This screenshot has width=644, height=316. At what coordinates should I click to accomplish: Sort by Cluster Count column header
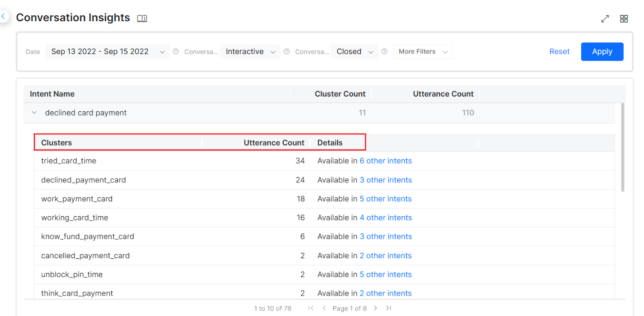[x=340, y=94]
